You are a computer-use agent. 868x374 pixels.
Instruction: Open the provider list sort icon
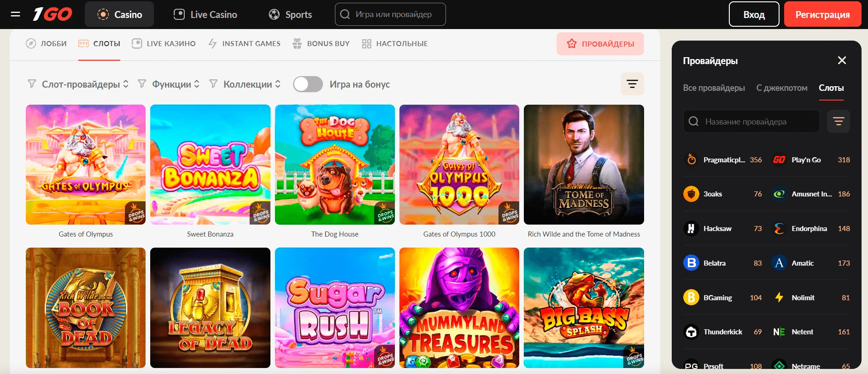[x=838, y=121]
